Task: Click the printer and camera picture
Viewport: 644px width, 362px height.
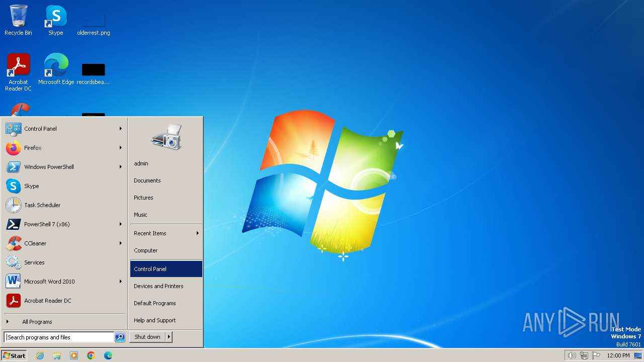Action: pyautogui.click(x=166, y=137)
